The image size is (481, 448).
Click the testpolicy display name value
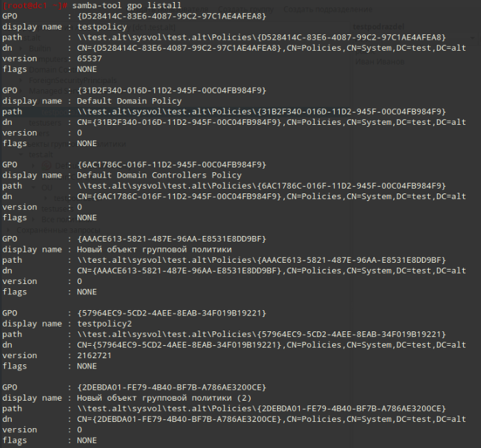point(102,27)
